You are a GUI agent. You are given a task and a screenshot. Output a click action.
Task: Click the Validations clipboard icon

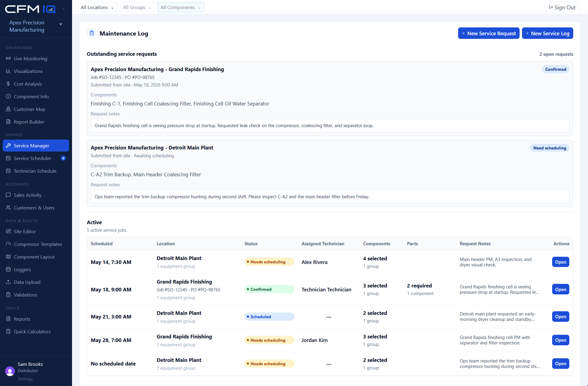8,295
